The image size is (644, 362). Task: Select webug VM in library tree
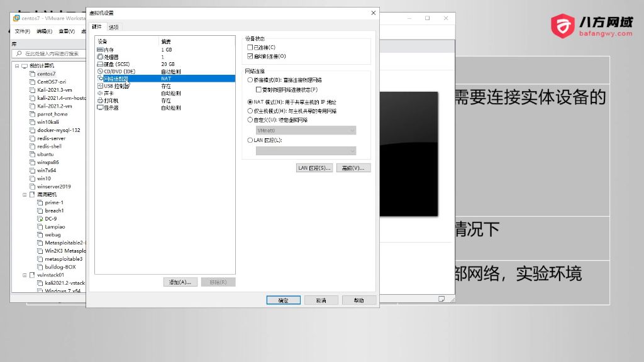pyautogui.click(x=53, y=235)
